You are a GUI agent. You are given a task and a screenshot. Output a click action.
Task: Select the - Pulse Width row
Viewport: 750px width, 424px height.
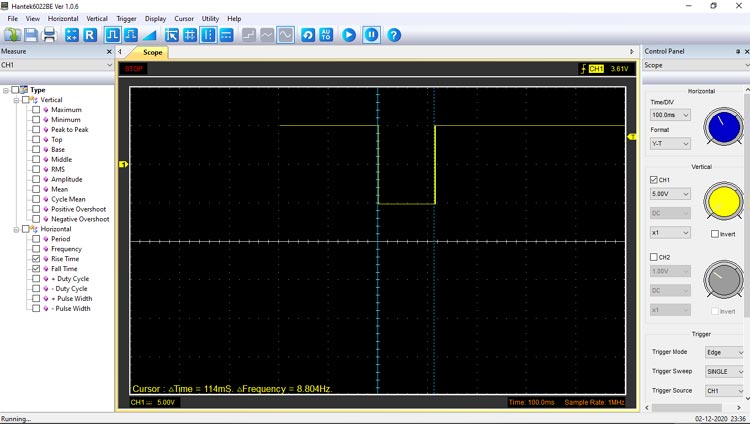click(70, 309)
